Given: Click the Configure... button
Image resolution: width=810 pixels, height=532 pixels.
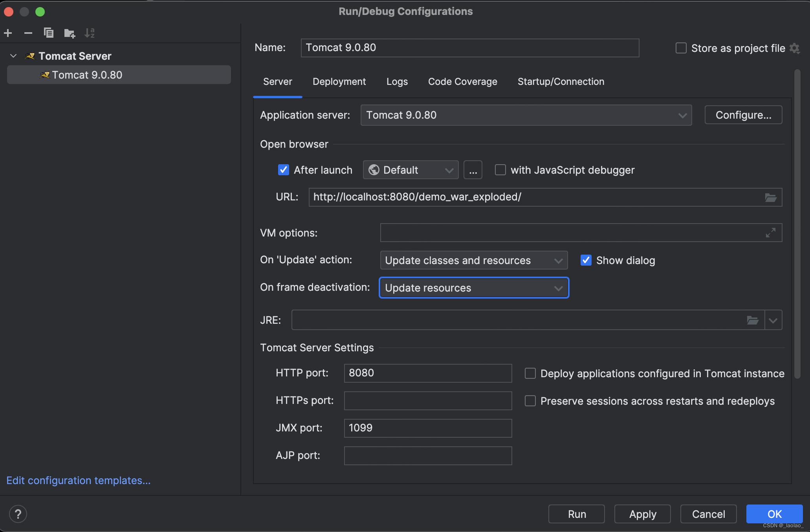Looking at the screenshot, I should [x=743, y=115].
